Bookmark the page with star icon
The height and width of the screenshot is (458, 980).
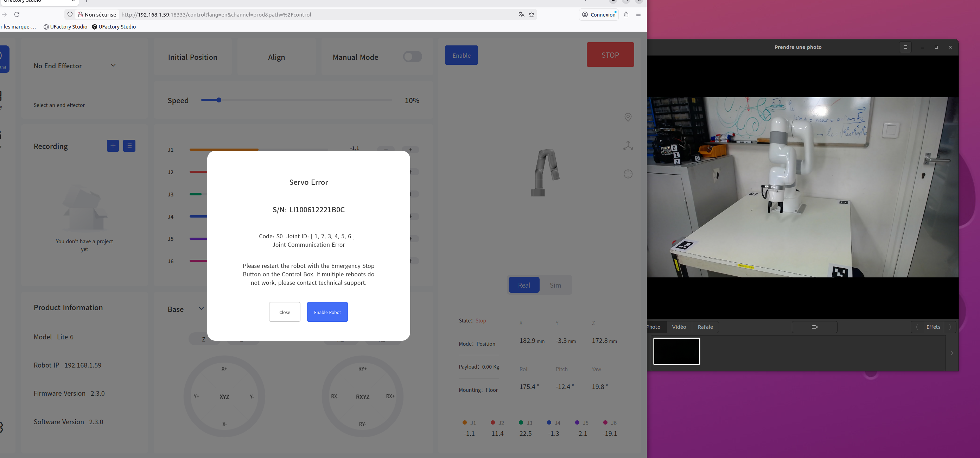[x=532, y=14]
